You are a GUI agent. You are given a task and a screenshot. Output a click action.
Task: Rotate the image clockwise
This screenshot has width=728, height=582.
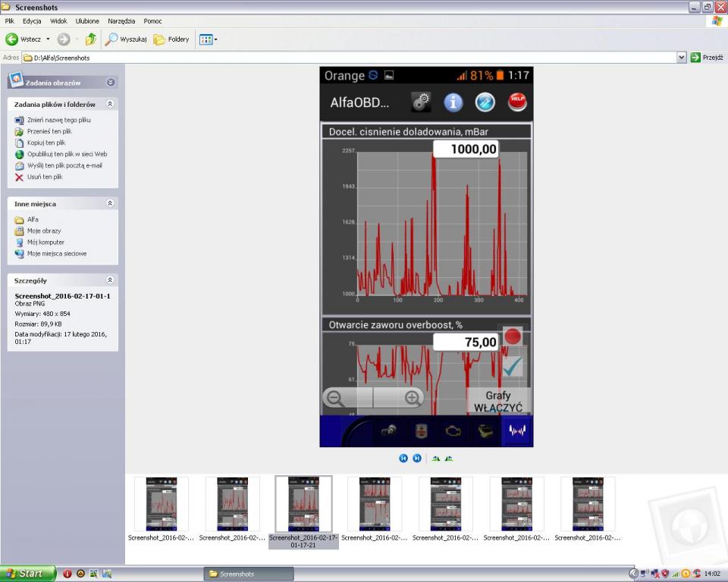point(436,458)
